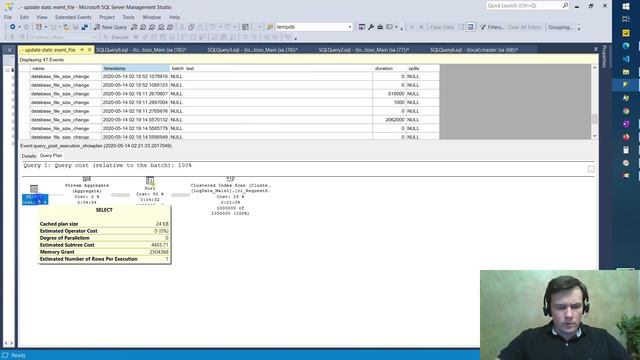Expand the window layout dropdown arrow
The width and height of the screenshot is (640, 360).
point(396,27)
